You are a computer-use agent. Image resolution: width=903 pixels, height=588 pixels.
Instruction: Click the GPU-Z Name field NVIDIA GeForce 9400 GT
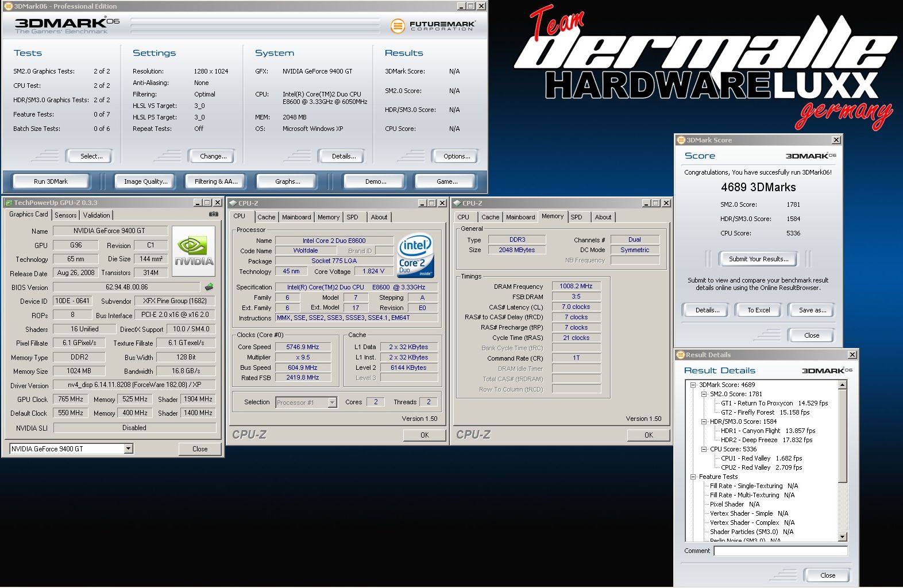pos(109,231)
